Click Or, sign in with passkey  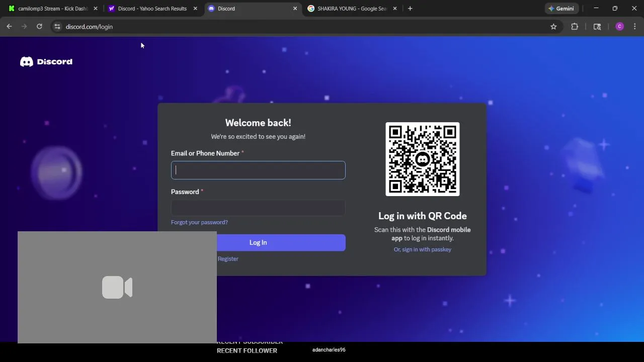423,249
